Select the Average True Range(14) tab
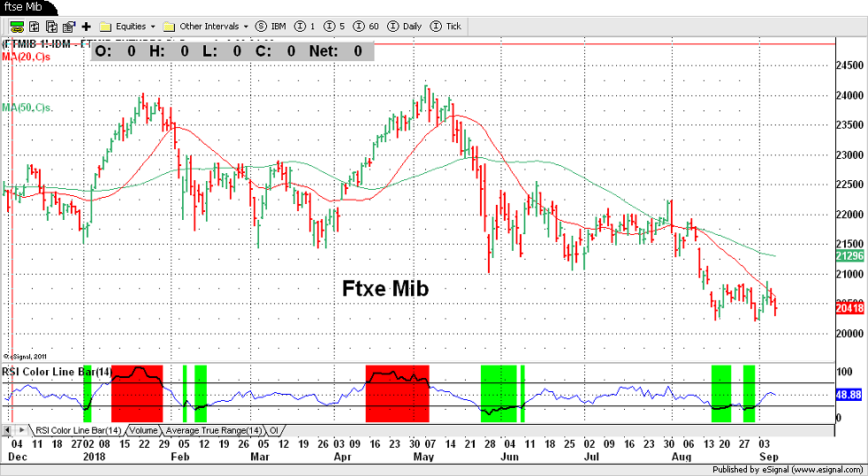Viewport: 868px width, 476px height. tap(213, 430)
